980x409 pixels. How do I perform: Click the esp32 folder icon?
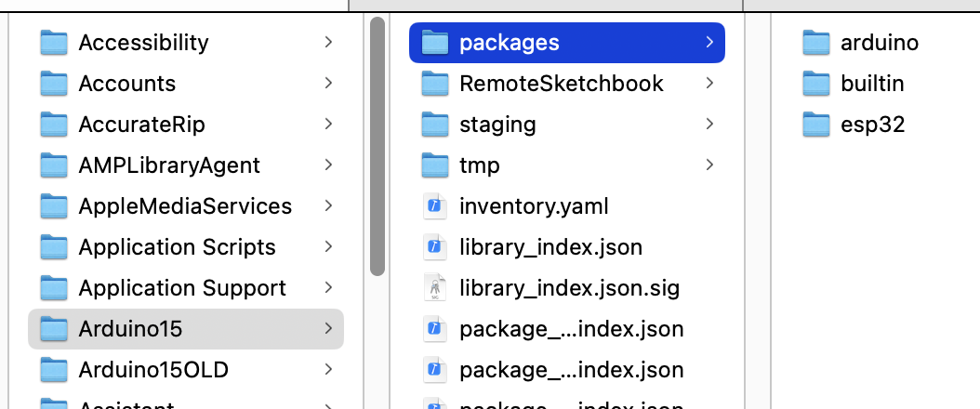(x=815, y=125)
